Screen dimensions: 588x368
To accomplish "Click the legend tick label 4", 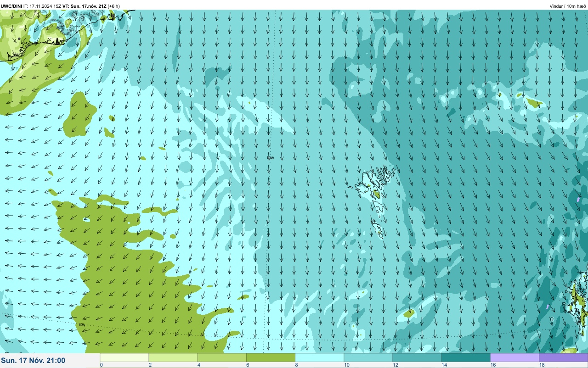I will 198,365.
